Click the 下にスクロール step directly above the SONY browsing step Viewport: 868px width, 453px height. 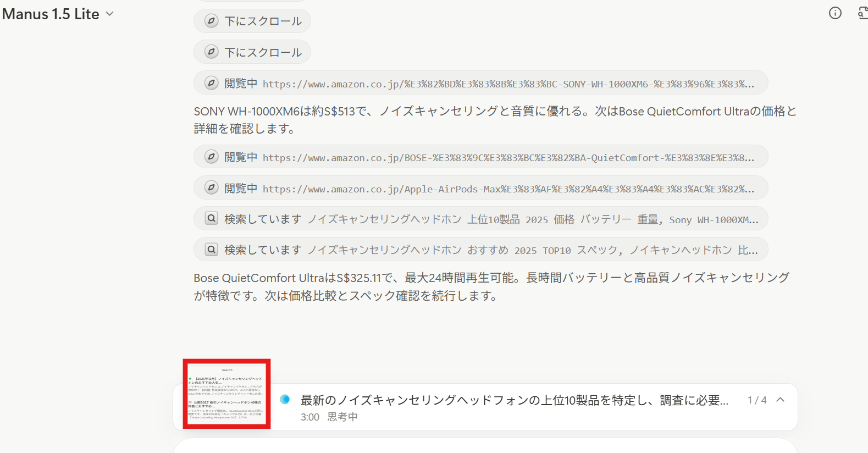tap(252, 52)
